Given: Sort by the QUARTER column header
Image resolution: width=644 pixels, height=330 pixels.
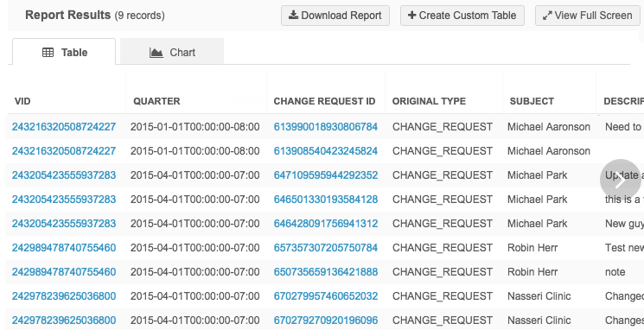Looking at the screenshot, I should tap(156, 101).
